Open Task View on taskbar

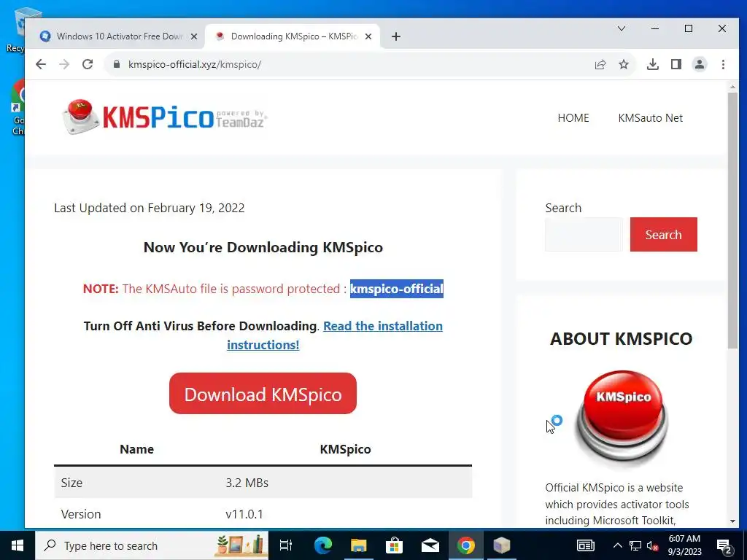coord(286,545)
